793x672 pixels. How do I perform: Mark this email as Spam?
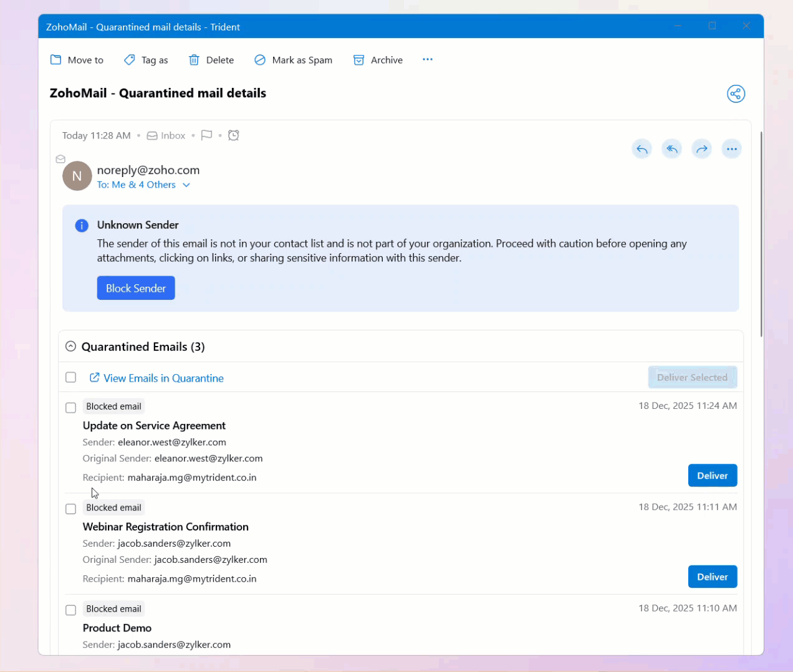click(293, 60)
